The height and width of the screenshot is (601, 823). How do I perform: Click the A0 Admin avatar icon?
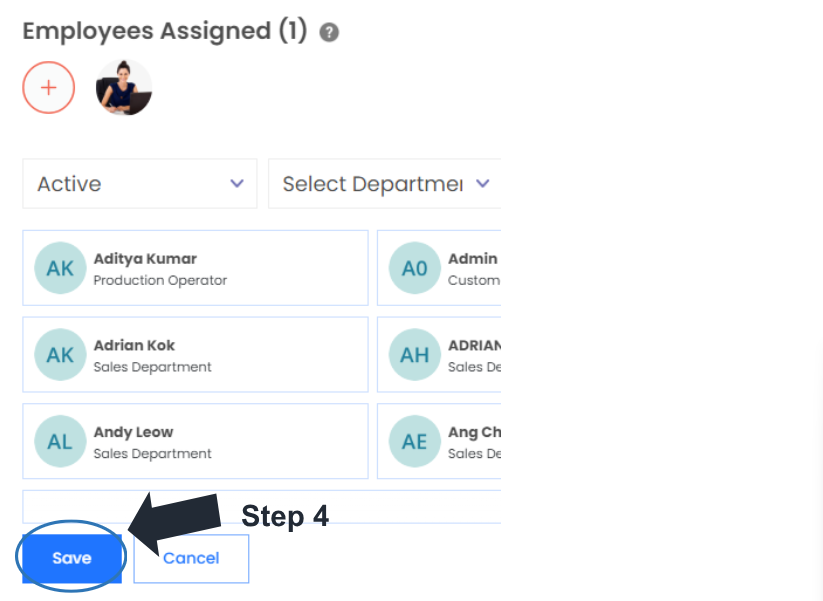click(x=414, y=268)
